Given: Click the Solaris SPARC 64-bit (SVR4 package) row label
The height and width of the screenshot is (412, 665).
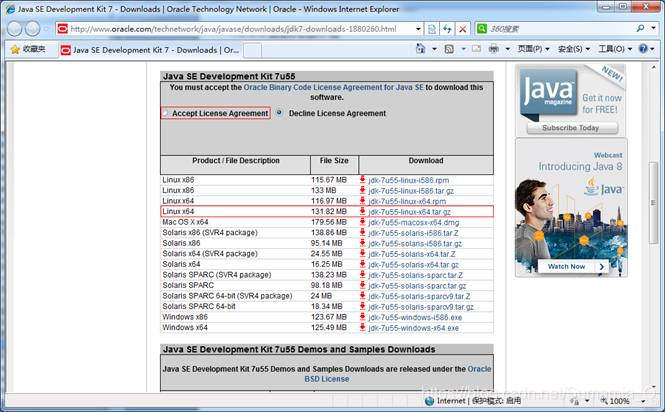Looking at the screenshot, I should (x=227, y=296).
